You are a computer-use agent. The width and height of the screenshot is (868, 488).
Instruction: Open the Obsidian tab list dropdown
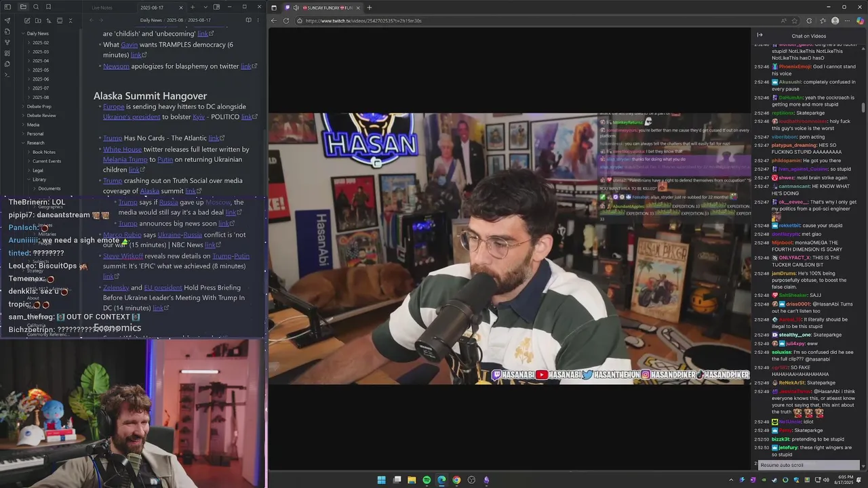pos(205,7)
